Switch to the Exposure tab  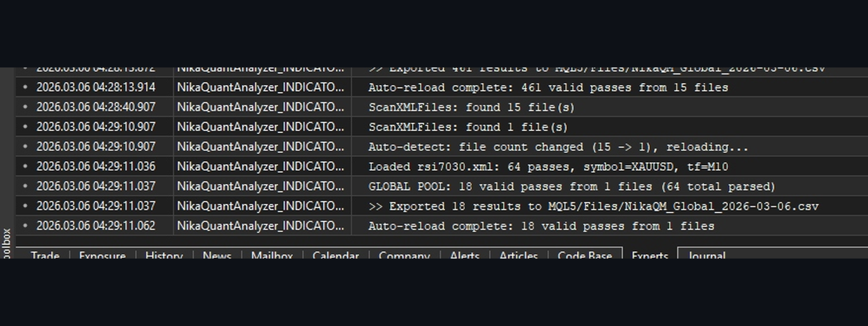click(102, 255)
